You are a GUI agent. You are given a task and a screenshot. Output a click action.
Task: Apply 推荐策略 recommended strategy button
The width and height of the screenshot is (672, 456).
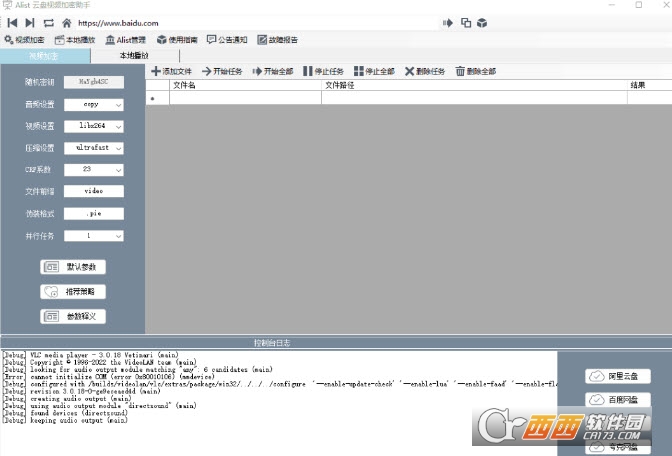[x=73, y=292]
